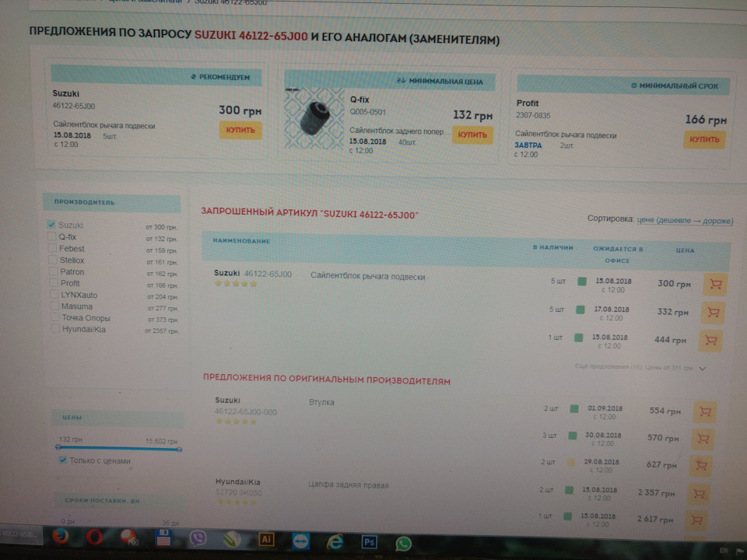Add Hyundai/Kia 2 357 грн offer to cart
The height and width of the screenshot is (560, 747).
(699, 494)
